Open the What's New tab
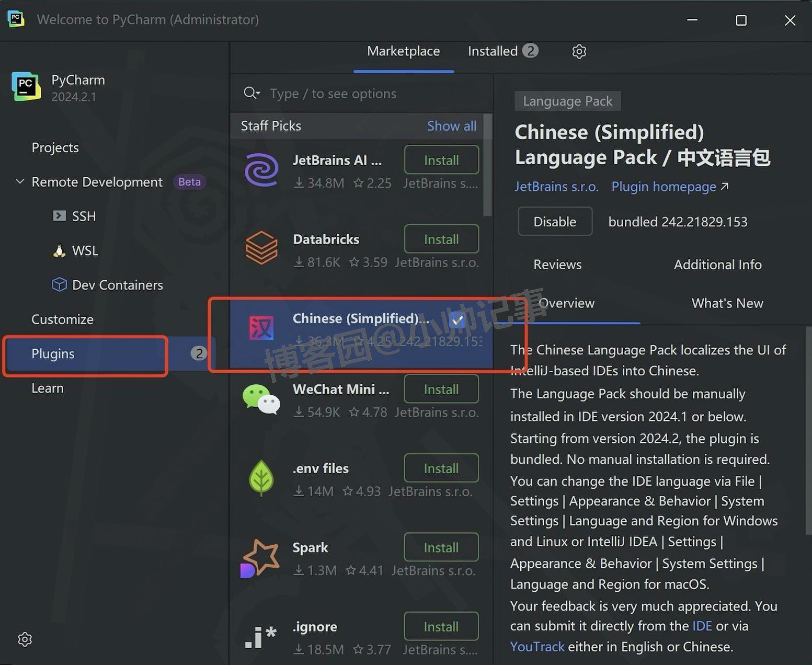This screenshot has height=665, width=812. coord(727,303)
